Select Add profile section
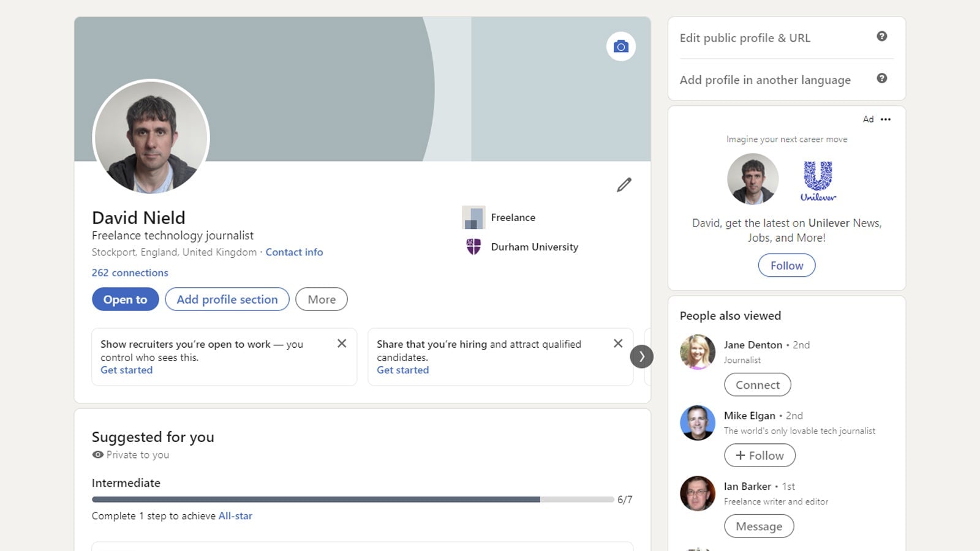This screenshot has height=551, width=980. click(227, 299)
